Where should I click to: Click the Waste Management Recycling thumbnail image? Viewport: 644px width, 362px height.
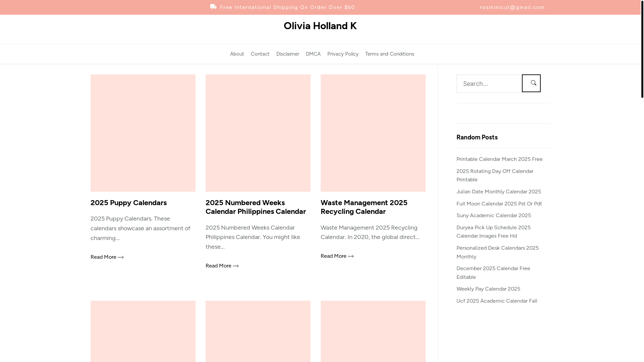(373, 133)
